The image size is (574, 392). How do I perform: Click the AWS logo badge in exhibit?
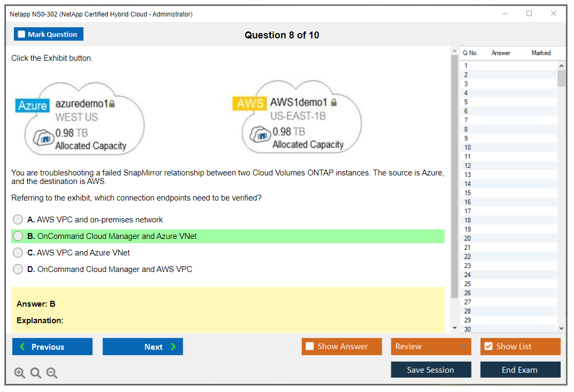point(249,103)
